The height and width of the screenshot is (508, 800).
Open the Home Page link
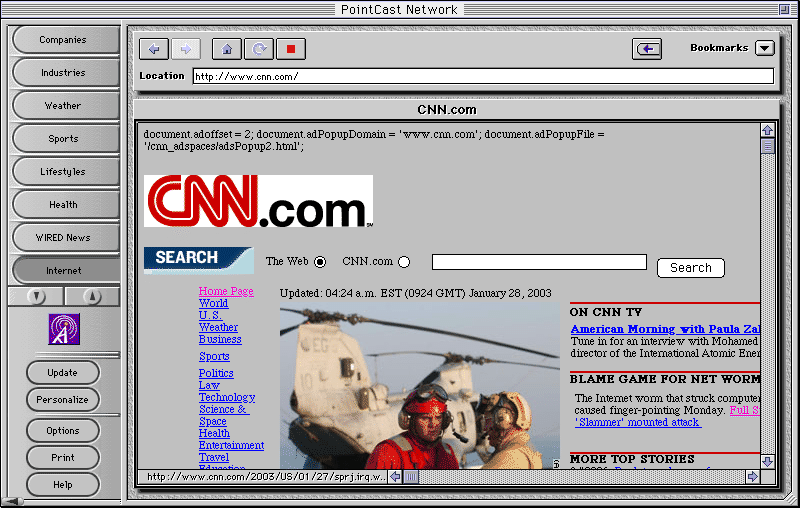point(226,291)
